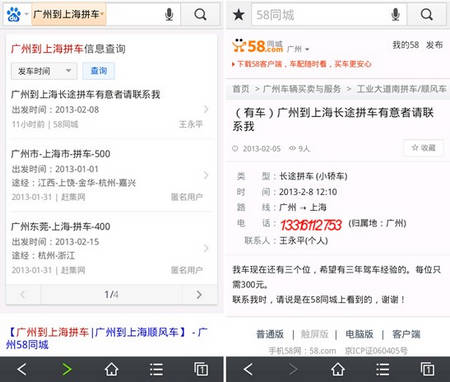Viewport: 450px width, 382px height.
Task: Tap microphone icon in right browser address bar
Action: tap(395, 15)
